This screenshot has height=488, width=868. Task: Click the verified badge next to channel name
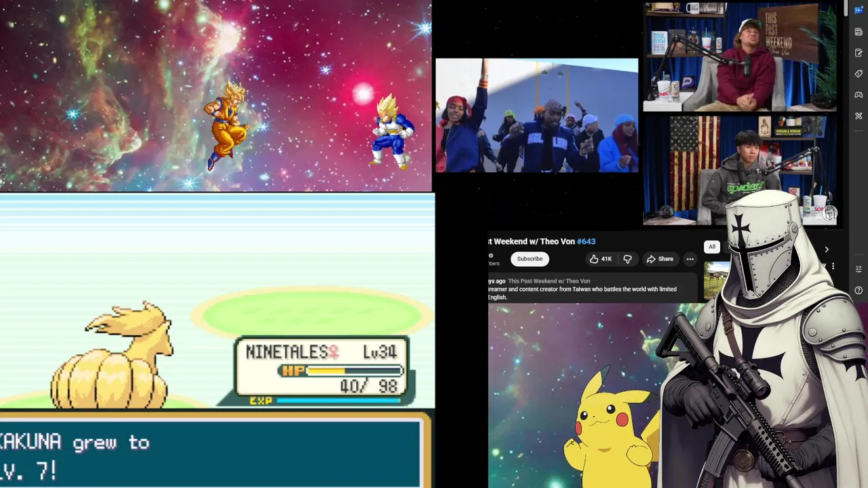(x=491, y=256)
